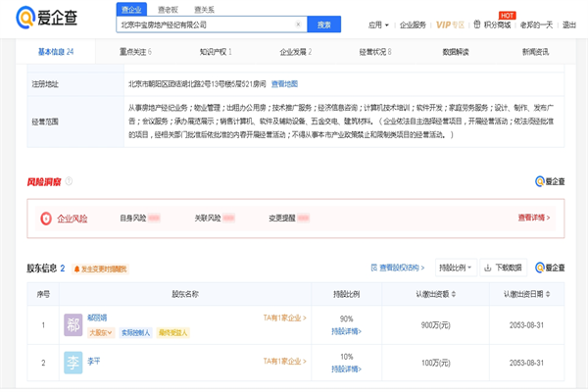Click the 变更提醒 item

click(289, 218)
